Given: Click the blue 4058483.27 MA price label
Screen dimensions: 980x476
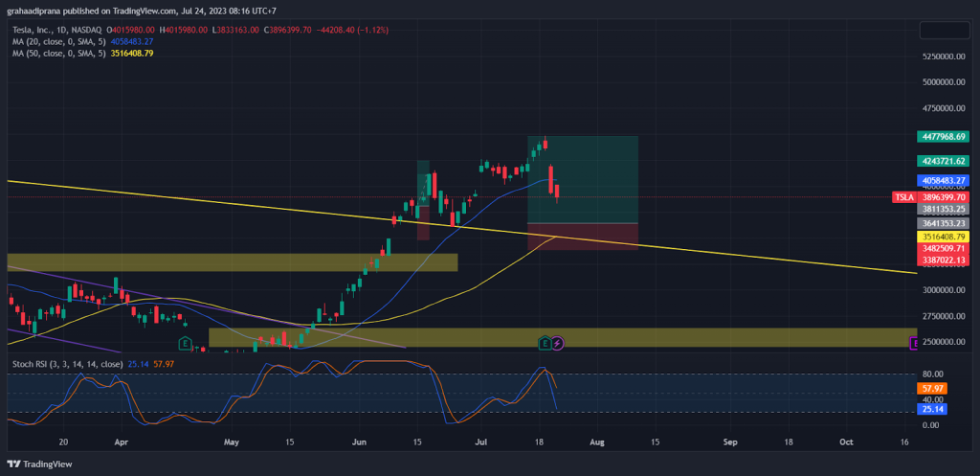Looking at the screenshot, I should (x=943, y=180).
